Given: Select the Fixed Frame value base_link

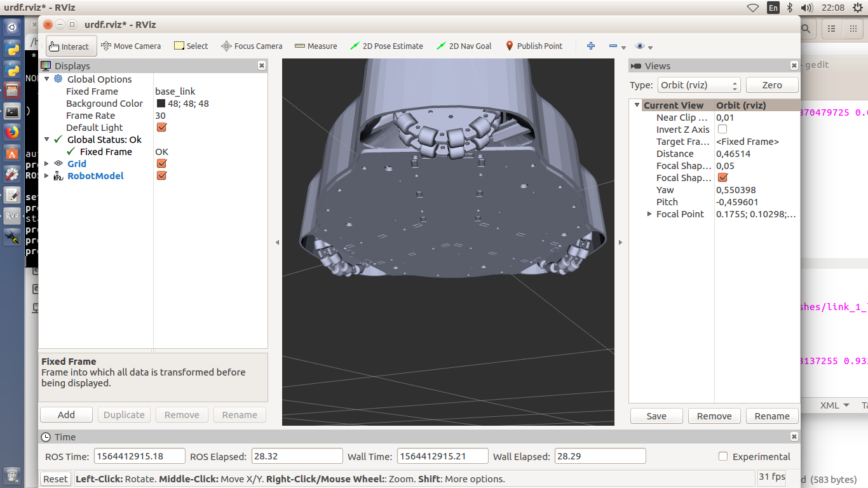Looking at the screenshot, I should tap(175, 91).
